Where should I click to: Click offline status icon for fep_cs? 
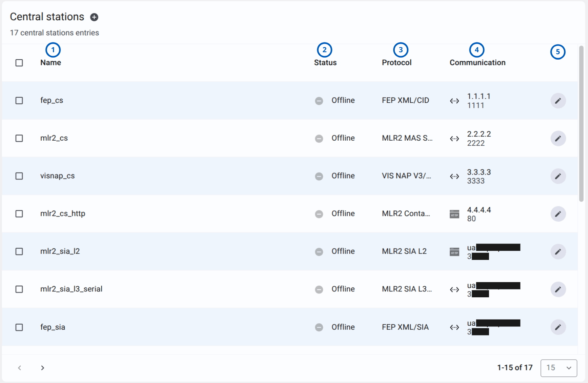[x=319, y=101]
